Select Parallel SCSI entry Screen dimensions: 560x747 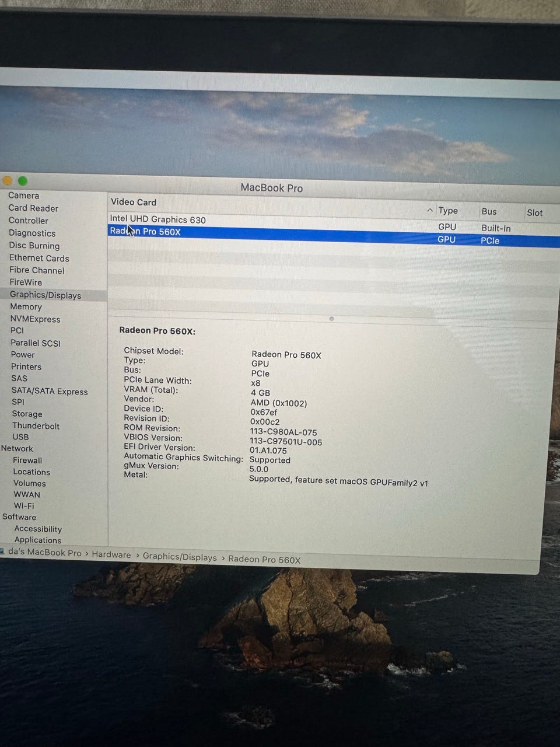click(x=36, y=343)
